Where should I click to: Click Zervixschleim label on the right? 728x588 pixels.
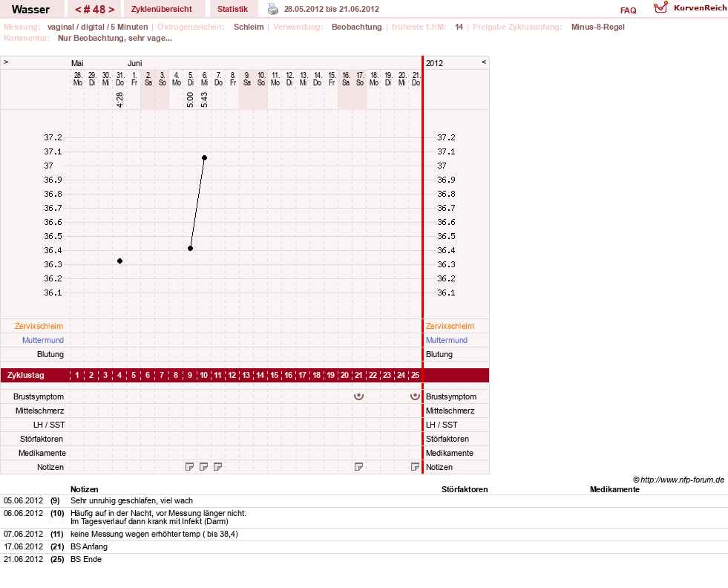coord(450,326)
